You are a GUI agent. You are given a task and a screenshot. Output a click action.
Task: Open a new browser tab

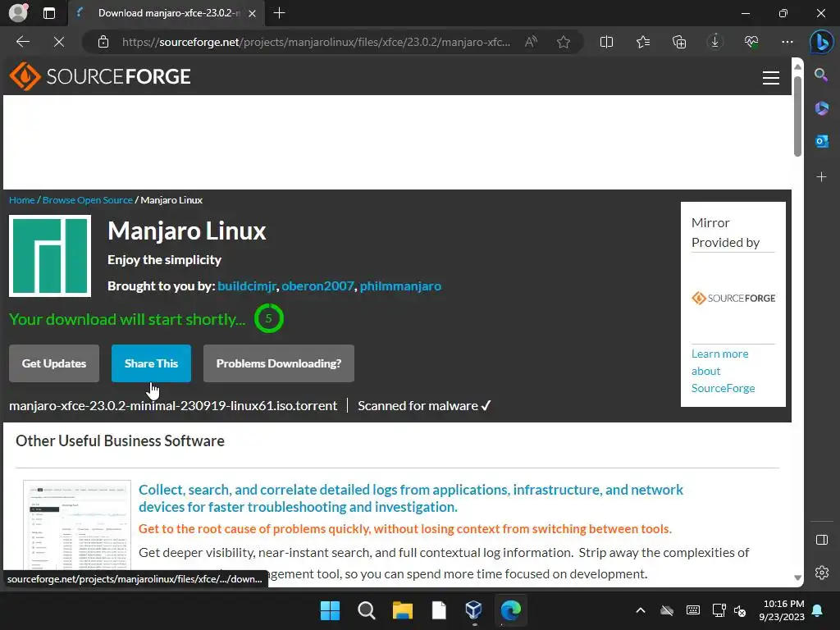(x=279, y=13)
